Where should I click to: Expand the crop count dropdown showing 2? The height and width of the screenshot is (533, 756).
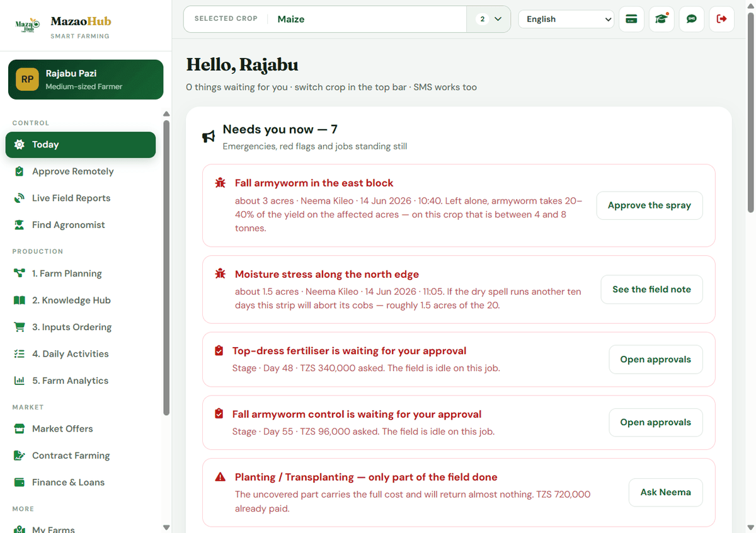click(489, 19)
